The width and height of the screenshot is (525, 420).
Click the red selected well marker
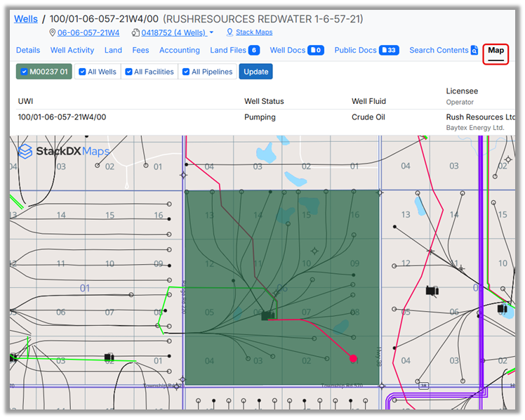coord(353,358)
